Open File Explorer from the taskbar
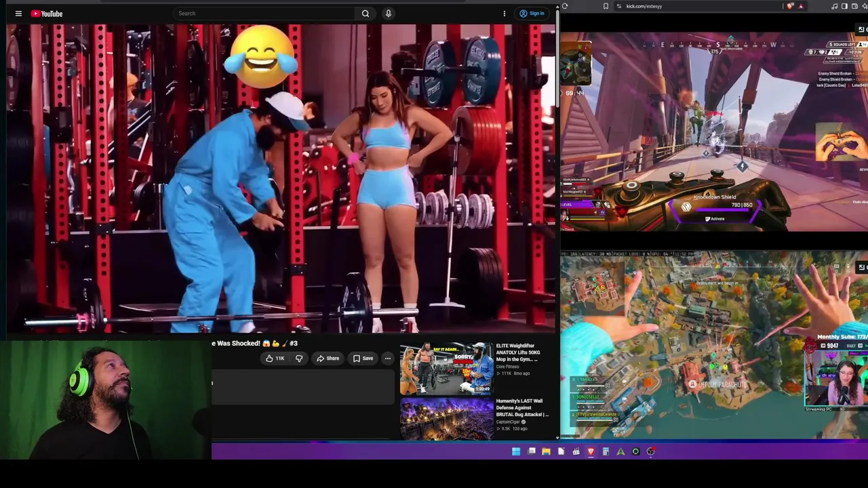 (x=546, y=451)
